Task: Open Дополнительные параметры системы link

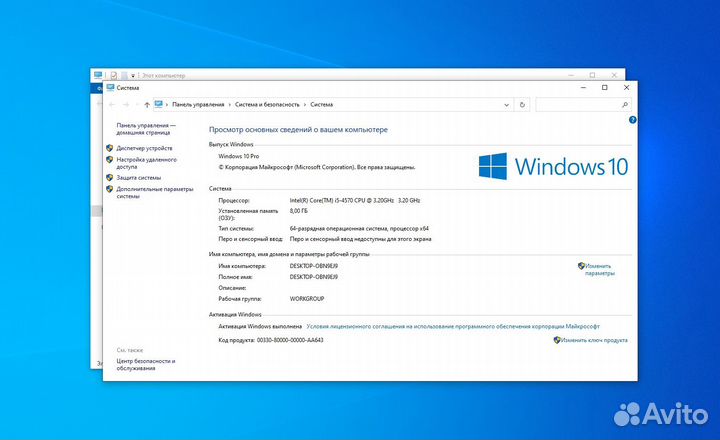Action: (x=154, y=192)
